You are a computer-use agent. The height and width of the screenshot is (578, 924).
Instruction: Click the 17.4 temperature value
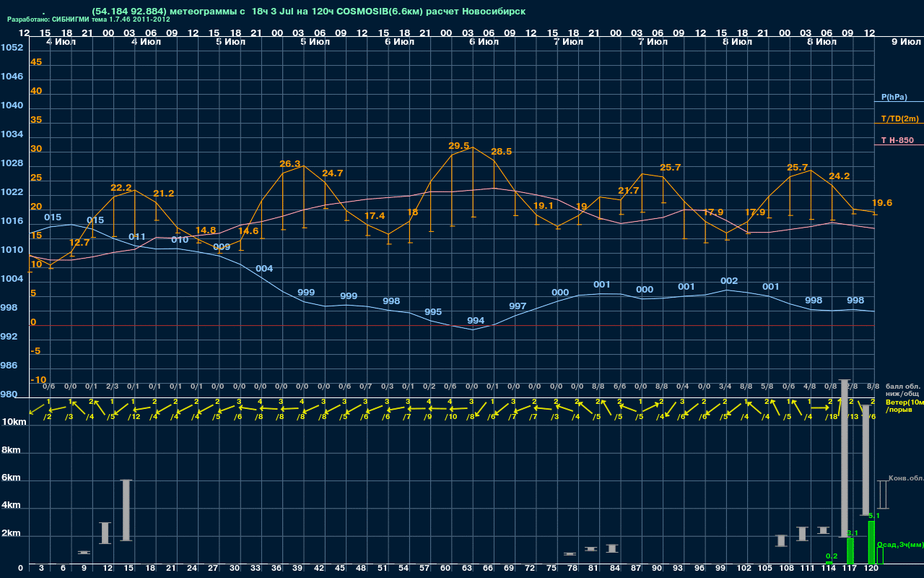tap(375, 216)
